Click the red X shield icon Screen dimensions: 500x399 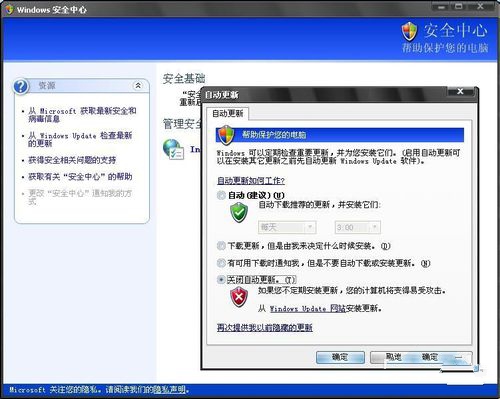pyautogui.click(x=239, y=298)
